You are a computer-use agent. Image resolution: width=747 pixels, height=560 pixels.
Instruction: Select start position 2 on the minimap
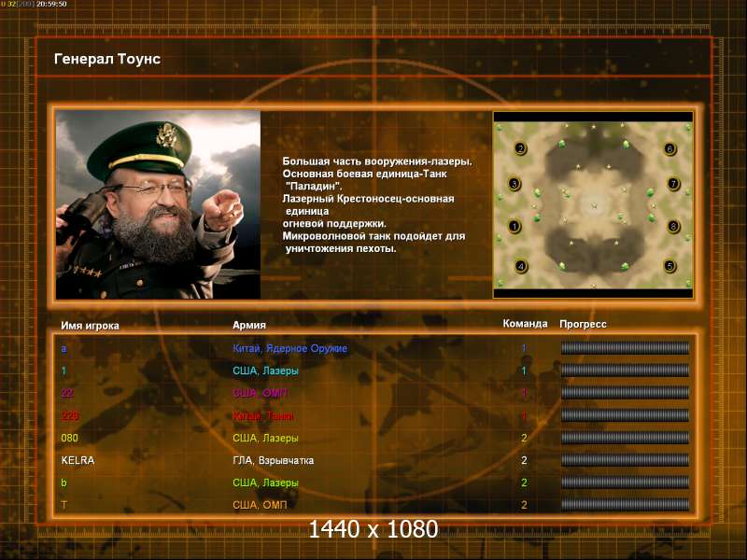point(520,148)
